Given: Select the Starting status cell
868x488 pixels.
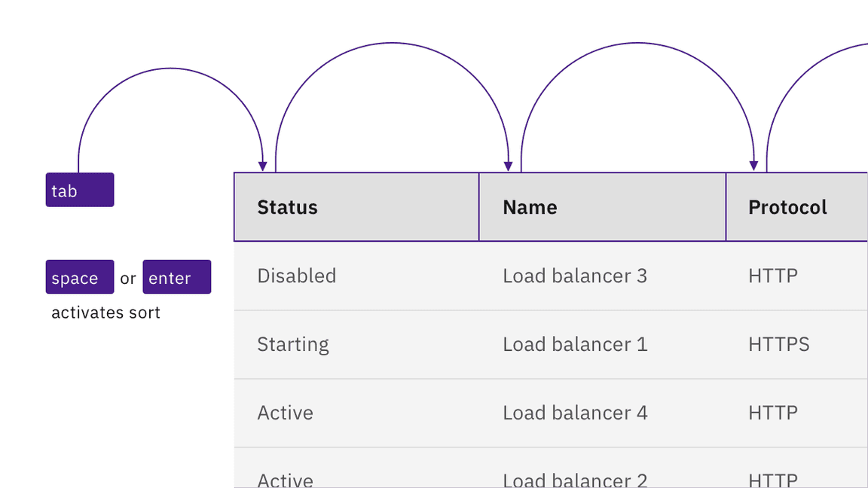Looking at the screenshot, I should pos(293,344).
